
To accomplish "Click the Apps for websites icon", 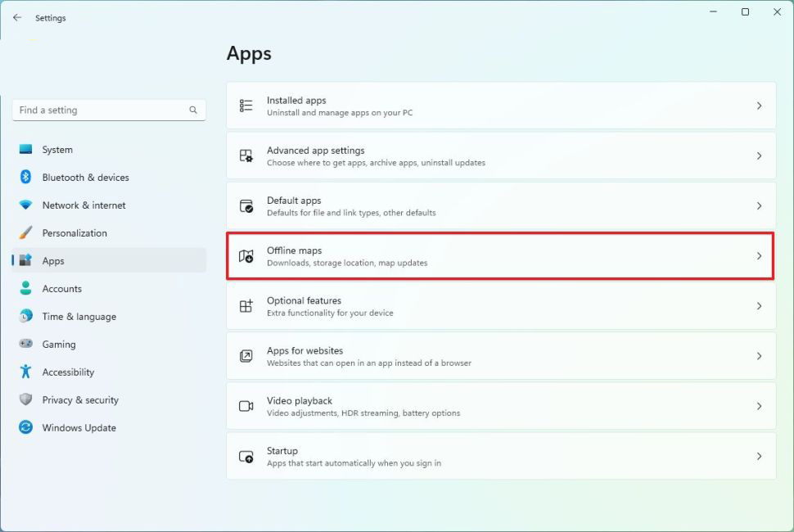I will [x=246, y=356].
